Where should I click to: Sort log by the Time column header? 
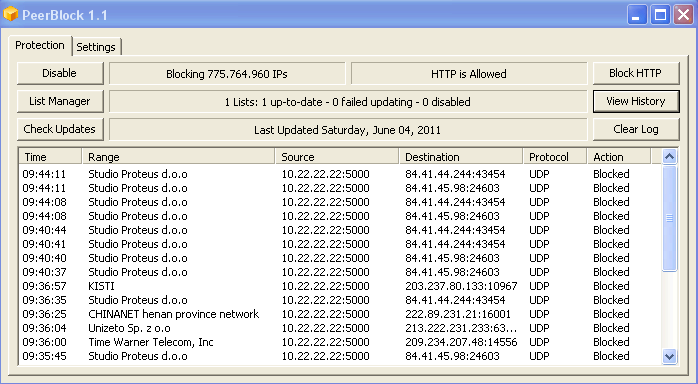click(50, 157)
